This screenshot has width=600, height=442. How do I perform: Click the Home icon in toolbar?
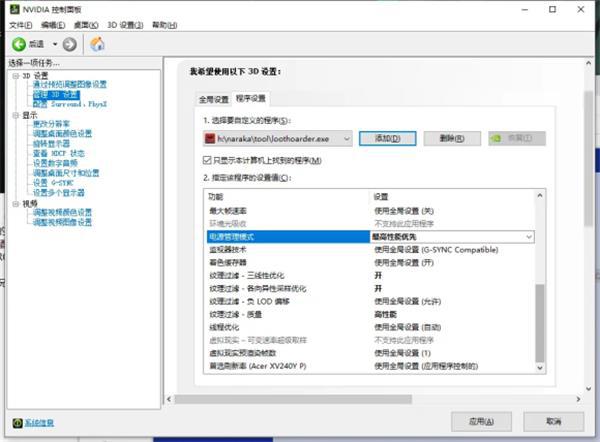(x=97, y=44)
